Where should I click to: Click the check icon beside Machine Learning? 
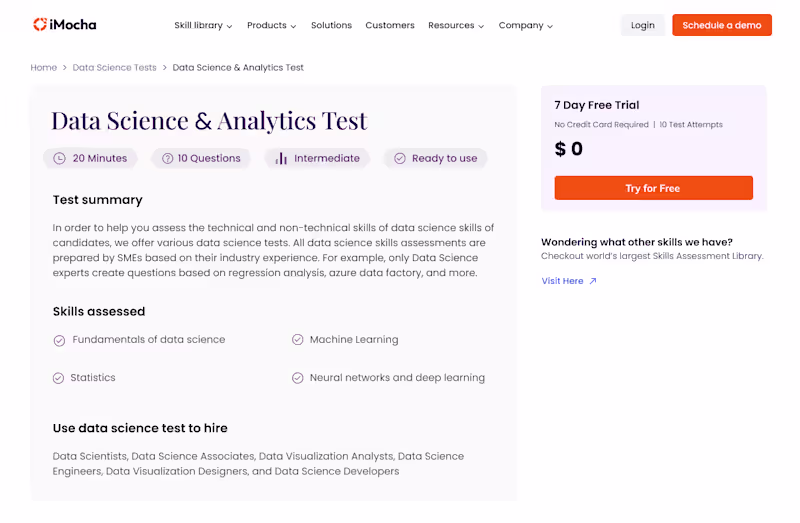click(x=298, y=340)
